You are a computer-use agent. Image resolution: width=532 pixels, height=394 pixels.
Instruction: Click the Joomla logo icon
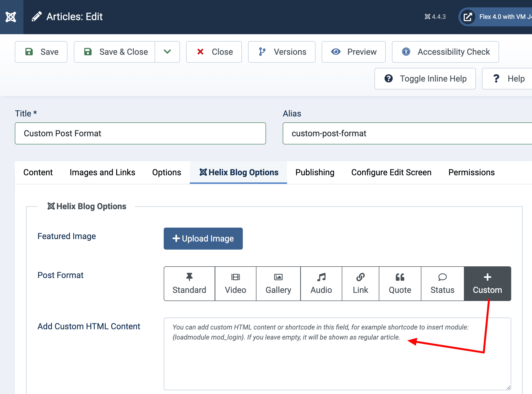click(11, 16)
